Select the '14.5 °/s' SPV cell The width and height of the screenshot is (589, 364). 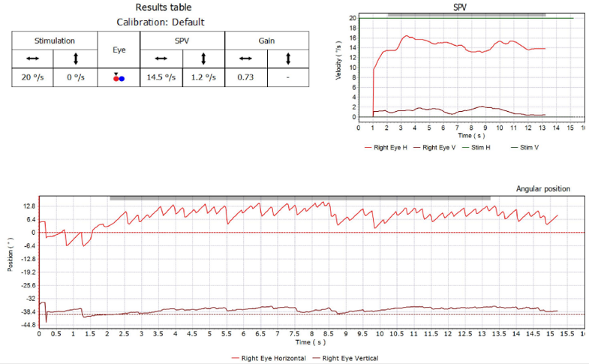[161, 77]
